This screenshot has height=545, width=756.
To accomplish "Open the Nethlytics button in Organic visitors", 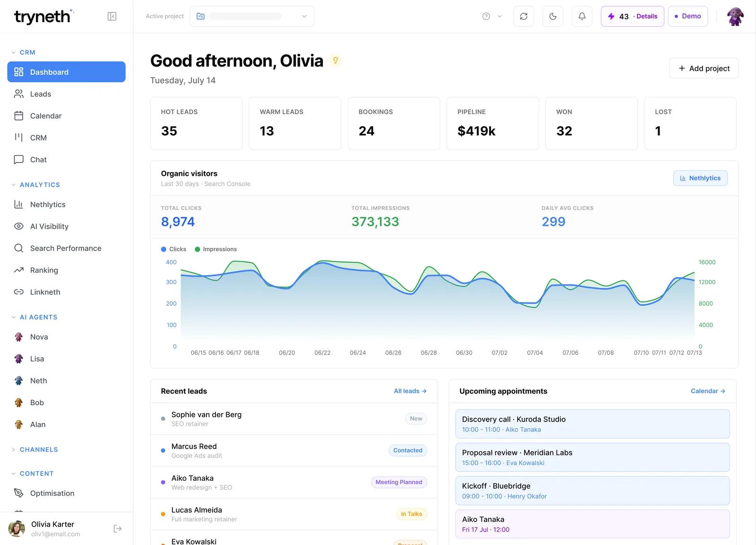I will click(x=700, y=178).
